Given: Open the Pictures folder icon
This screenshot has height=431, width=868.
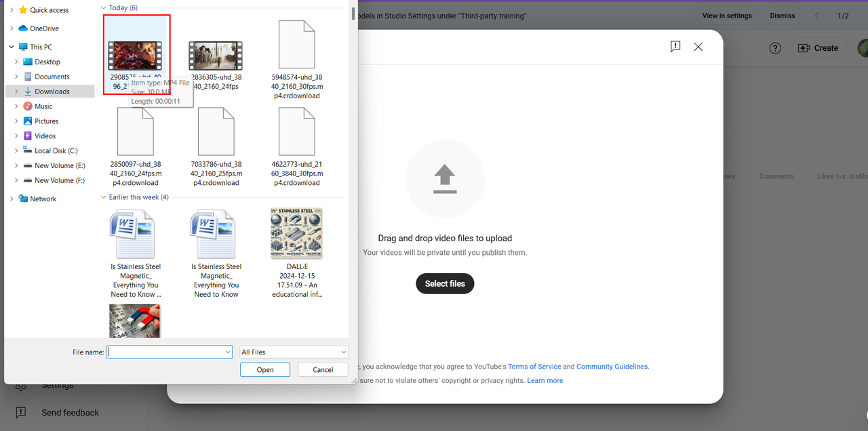Looking at the screenshot, I should point(28,121).
